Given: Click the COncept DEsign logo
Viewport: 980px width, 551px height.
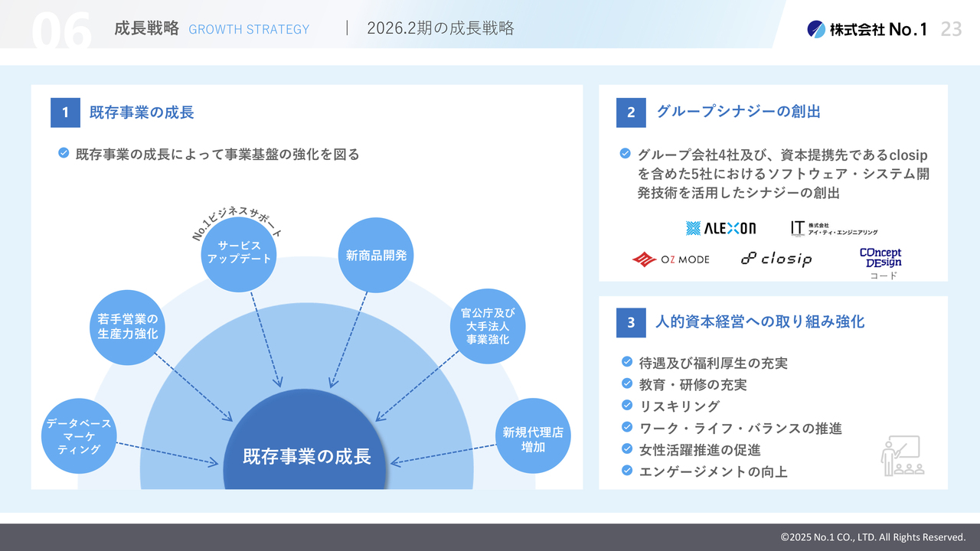Looking at the screenshot, I should [x=880, y=257].
